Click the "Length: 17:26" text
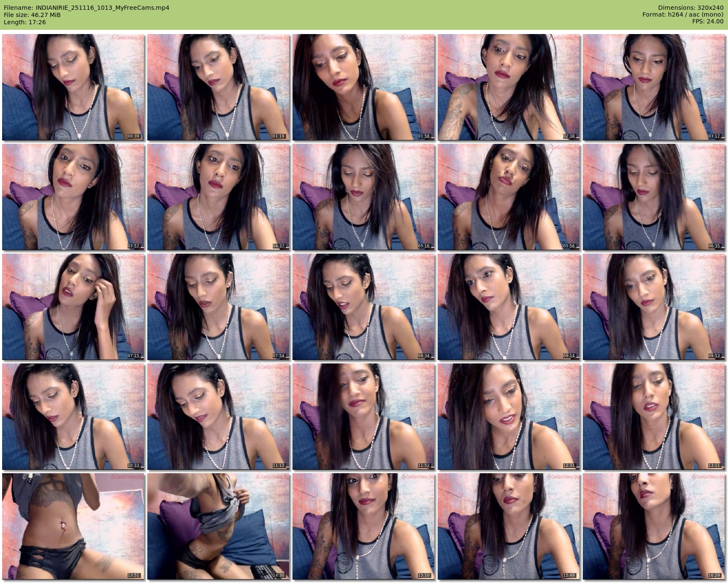 coord(25,22)
